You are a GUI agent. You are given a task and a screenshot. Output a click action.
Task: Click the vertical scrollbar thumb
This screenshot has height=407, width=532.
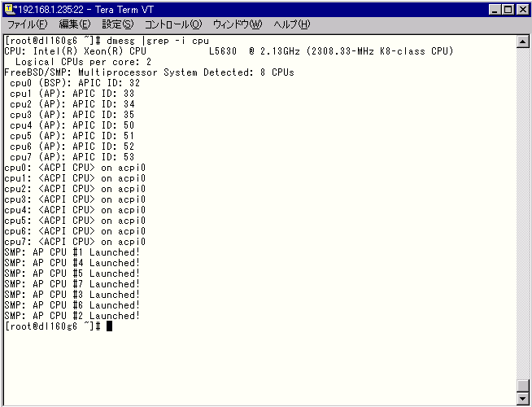coord(522,386)
